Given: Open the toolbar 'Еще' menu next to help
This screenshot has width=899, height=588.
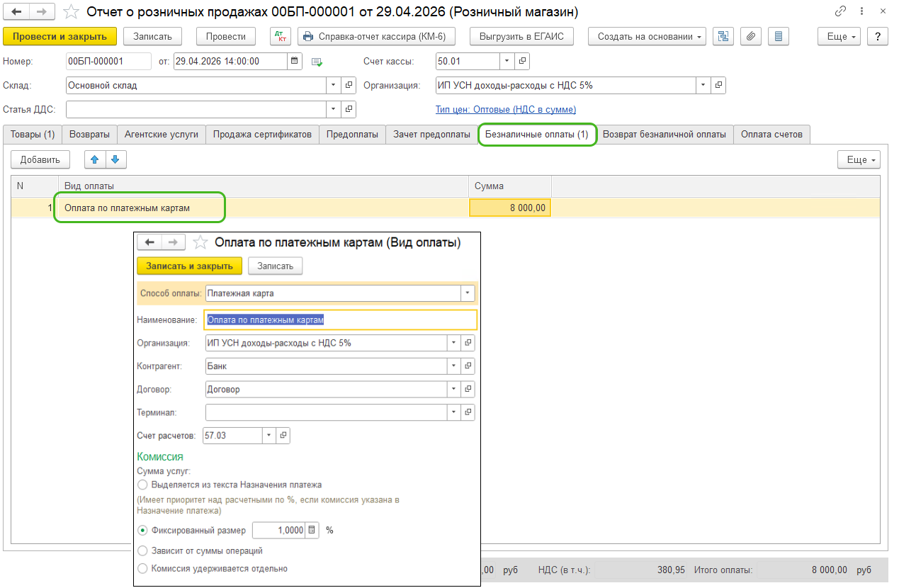Looking at the screenshot, I should coord(839,36).
